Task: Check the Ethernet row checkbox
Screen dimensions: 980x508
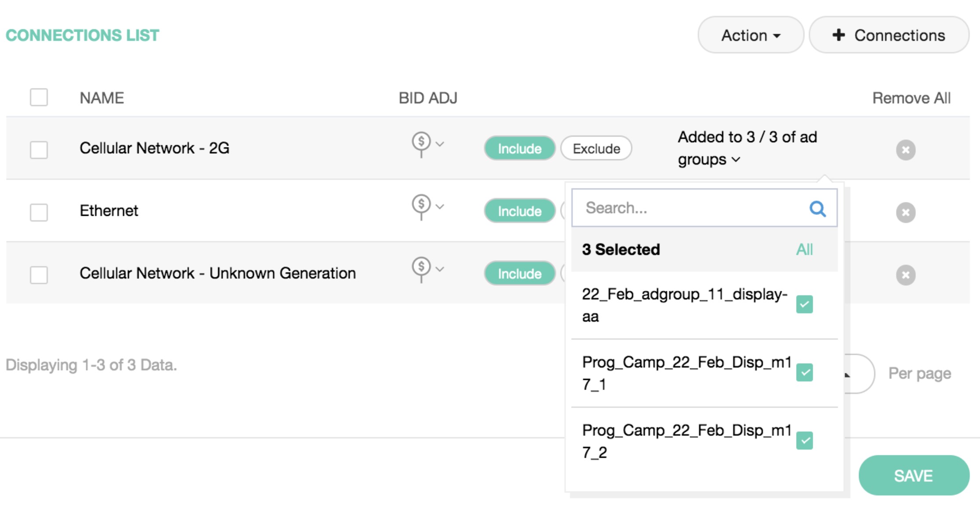Action: click(39, 212)
